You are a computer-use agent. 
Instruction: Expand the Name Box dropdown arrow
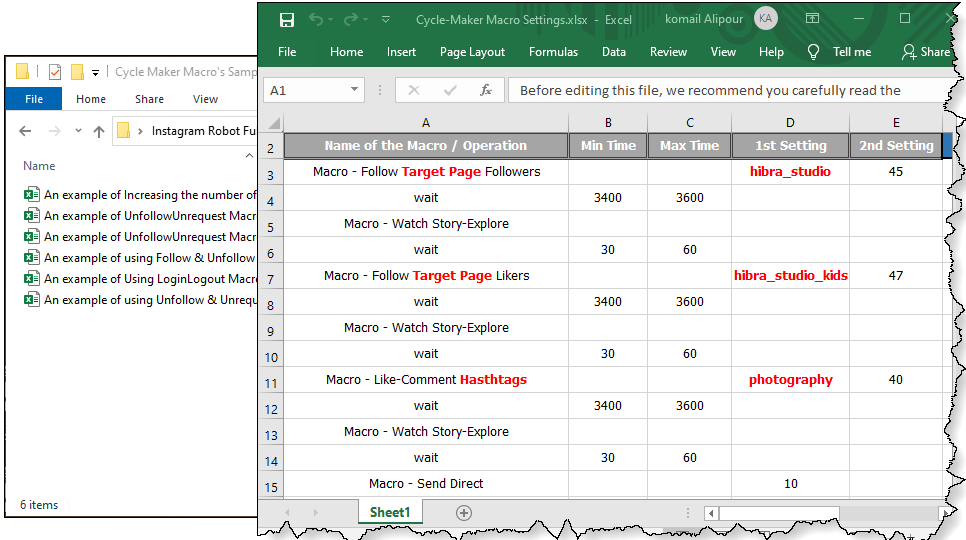click(x=354, y=90)
